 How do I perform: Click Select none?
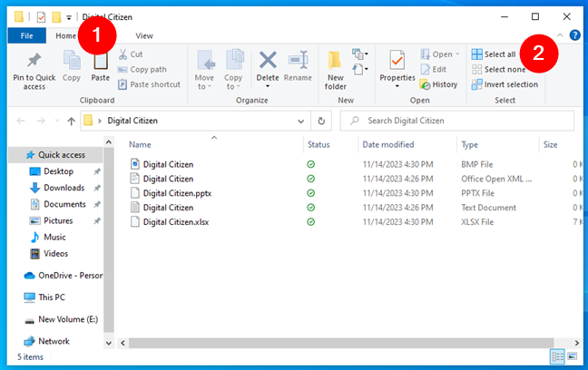pyautogui.click(x=499, y=69)
